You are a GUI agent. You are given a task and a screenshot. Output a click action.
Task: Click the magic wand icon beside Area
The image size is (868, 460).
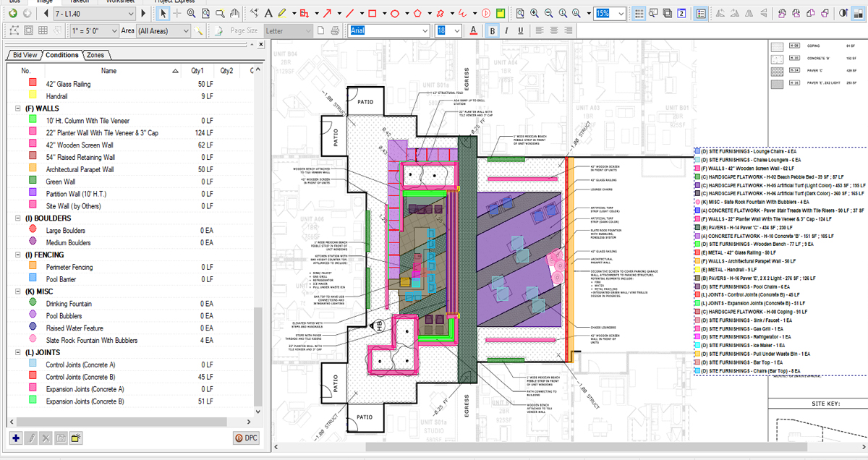[197, 30]
